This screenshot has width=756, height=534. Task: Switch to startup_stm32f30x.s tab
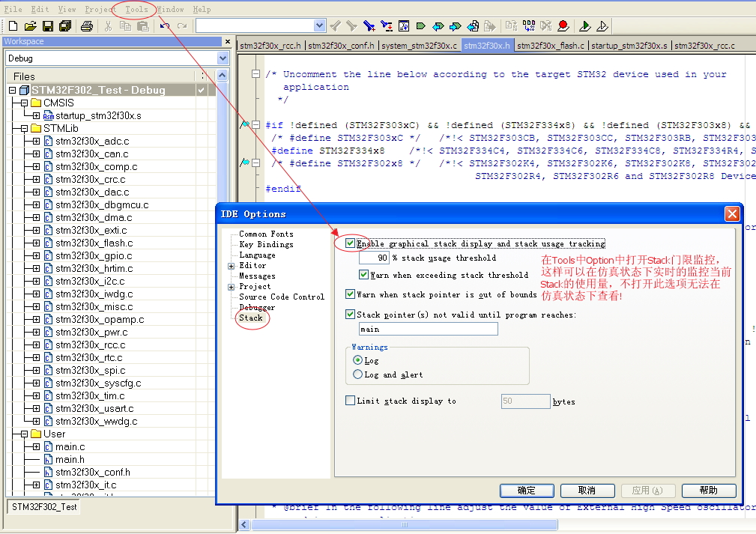629,45
